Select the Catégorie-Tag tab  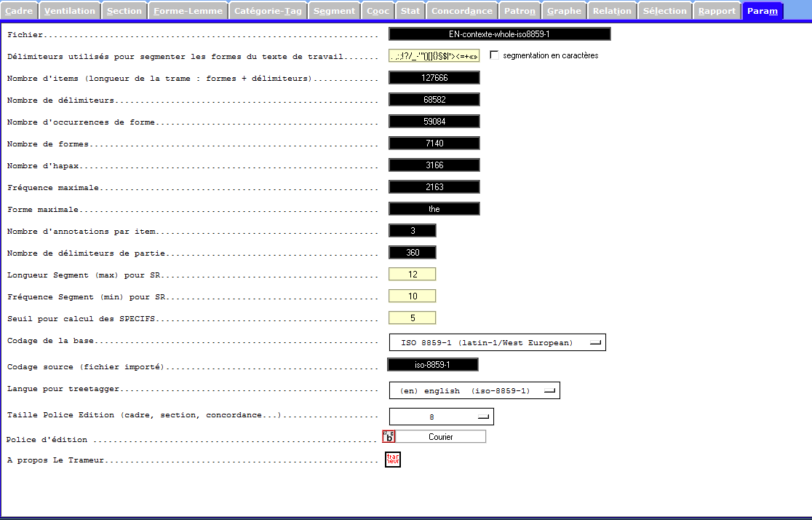(x=268, y=11)
